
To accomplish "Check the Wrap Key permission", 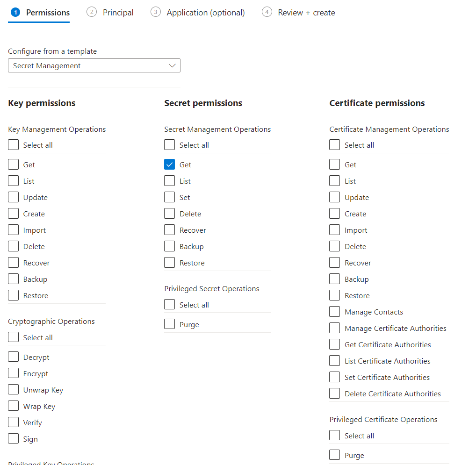I will [14, 406].
